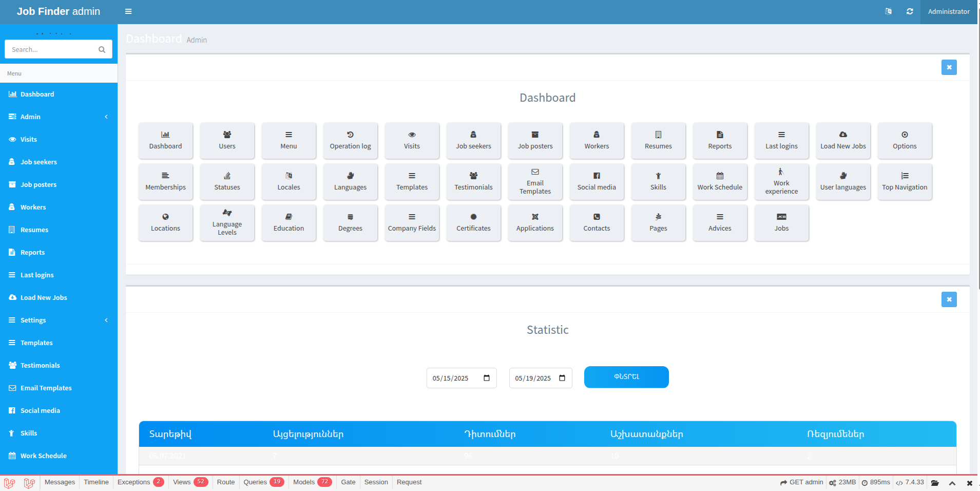Open the Certificates dashboard tile

pos(473,222)
